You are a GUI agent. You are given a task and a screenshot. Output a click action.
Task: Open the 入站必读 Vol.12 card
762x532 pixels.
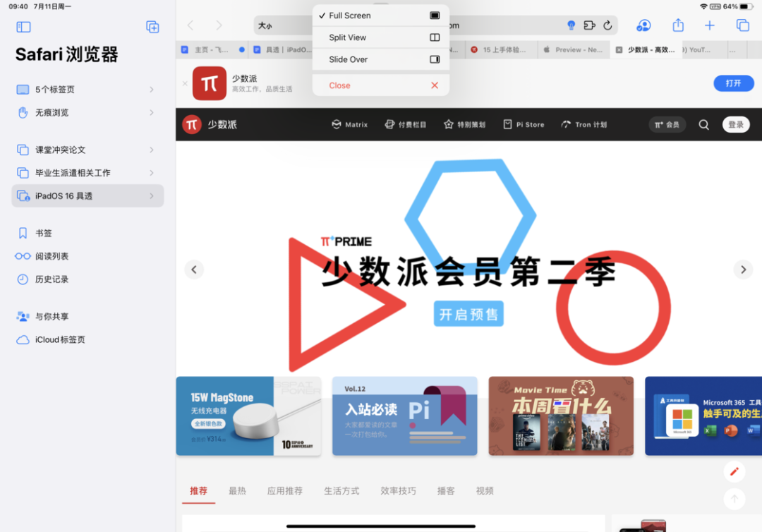(405, 416)
